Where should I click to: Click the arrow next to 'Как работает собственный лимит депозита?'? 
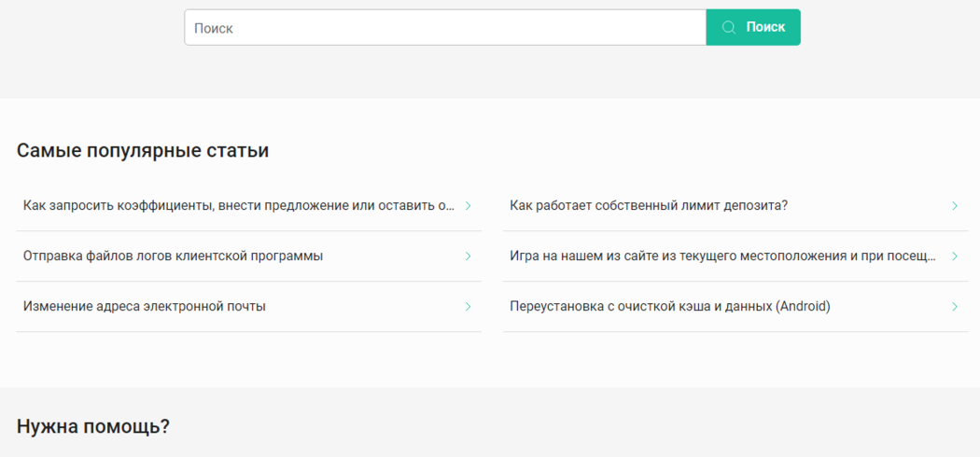click(x=955, y=205)
